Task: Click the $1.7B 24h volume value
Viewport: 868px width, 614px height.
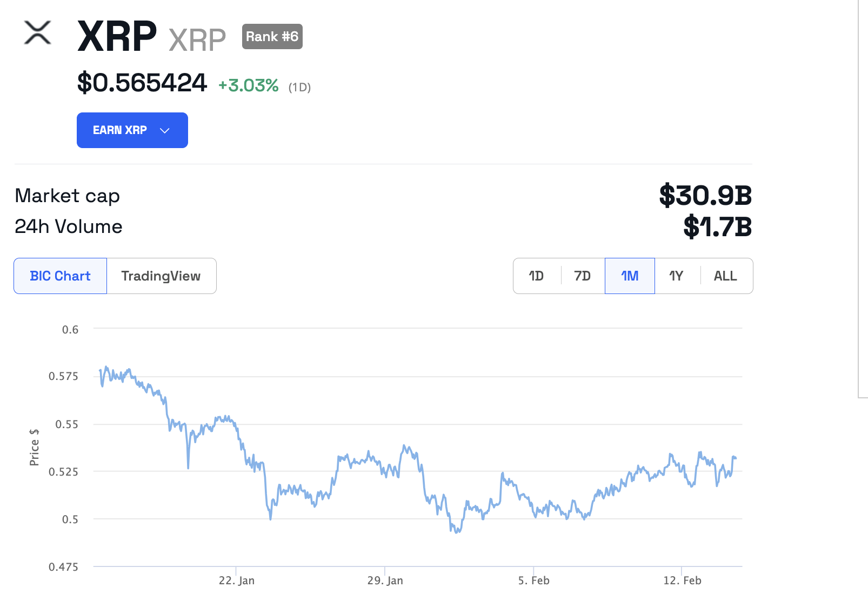Action: pyautogui.click(x=717, y=226)
